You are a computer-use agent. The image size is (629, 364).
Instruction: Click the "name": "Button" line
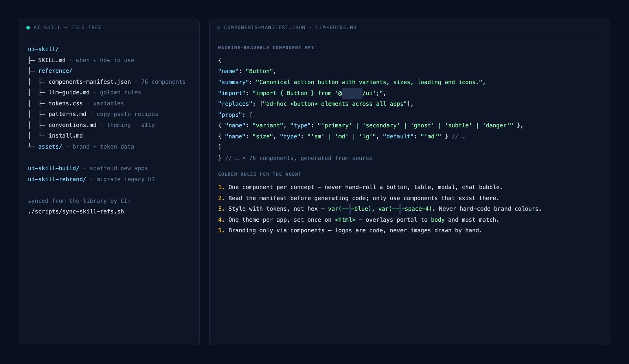[x=247, y=71]
